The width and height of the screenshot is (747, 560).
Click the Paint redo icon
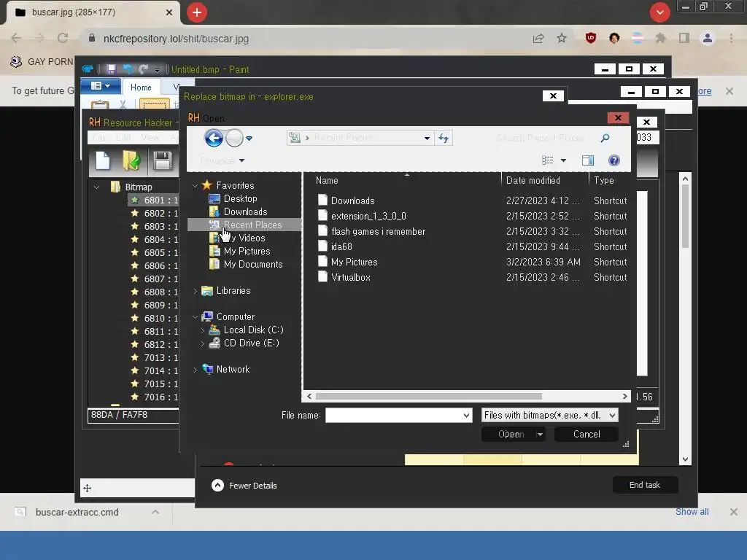pyautogui.click(x=143, y=69)
